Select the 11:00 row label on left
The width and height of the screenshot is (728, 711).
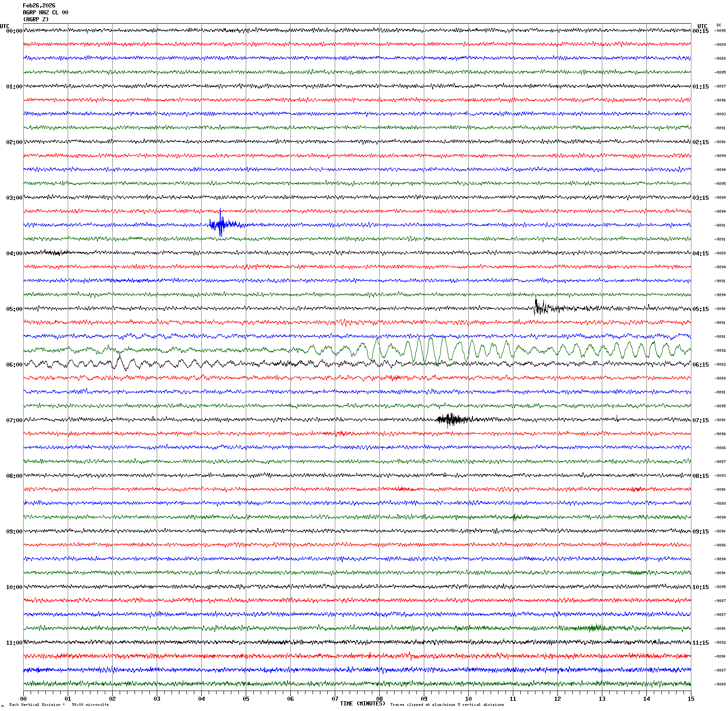(x=14, y=643)
